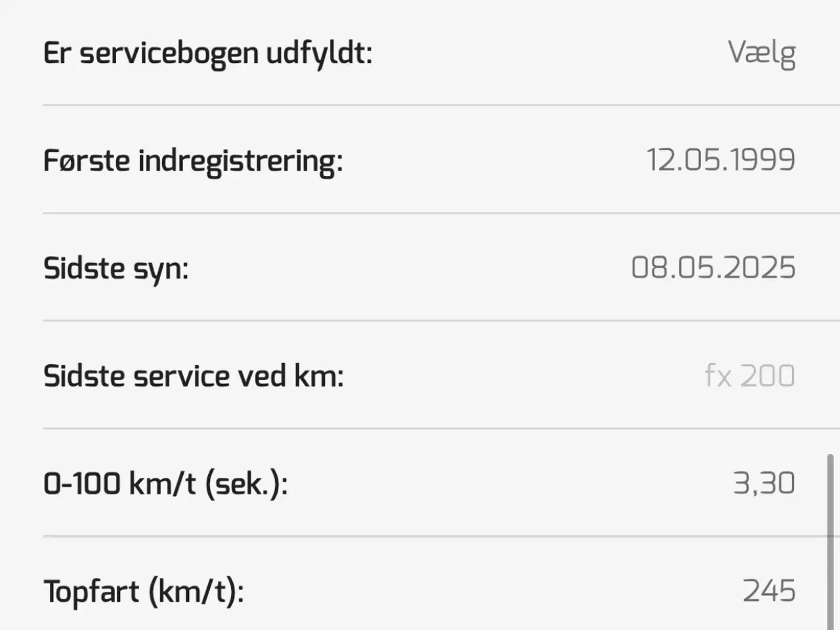Image resolution: width=840 pixels, height=630 pixels.
Task: Expand the service book filled-in selector
Action: click(x=761, y=52)
